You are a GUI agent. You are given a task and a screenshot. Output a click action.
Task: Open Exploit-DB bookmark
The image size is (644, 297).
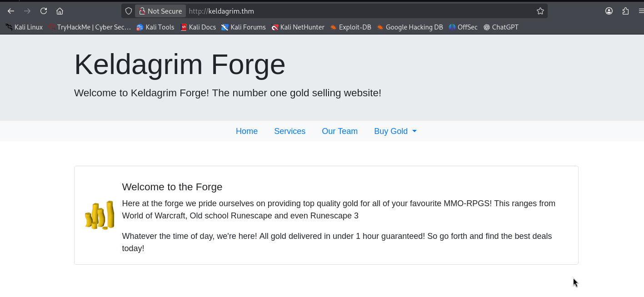pyautogui.click(x=350, y=27)
